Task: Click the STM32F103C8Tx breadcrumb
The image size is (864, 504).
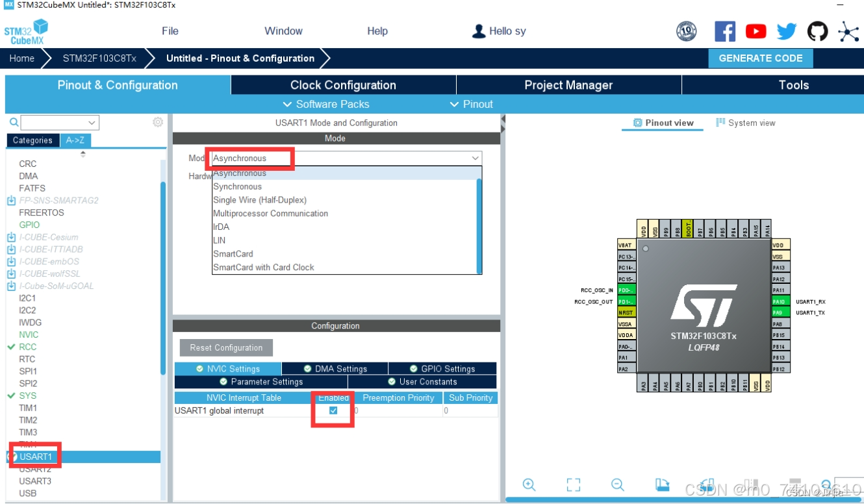Action: tap(99, 58)
